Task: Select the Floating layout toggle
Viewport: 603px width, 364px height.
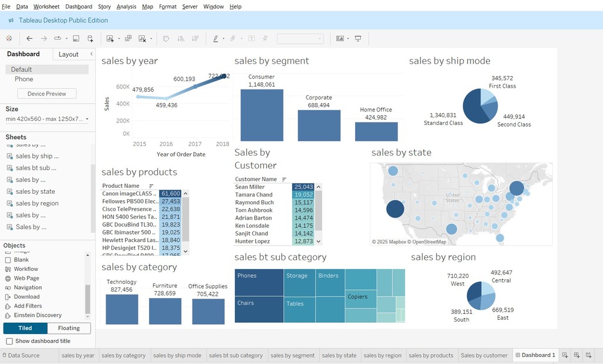Action: coord(69,328)
